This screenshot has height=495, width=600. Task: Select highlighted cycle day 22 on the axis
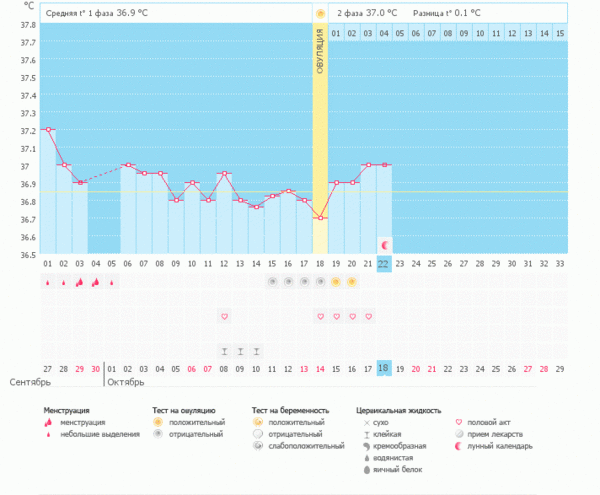[384, 263]
